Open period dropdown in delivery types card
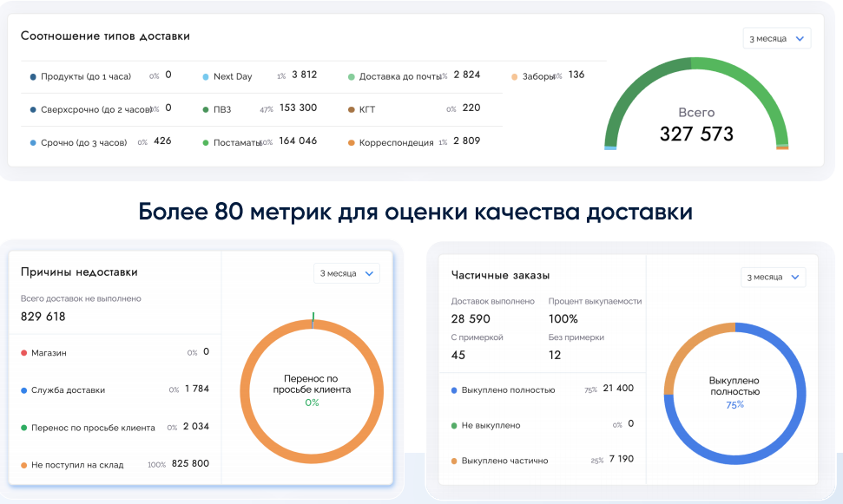 coord(776,38)
